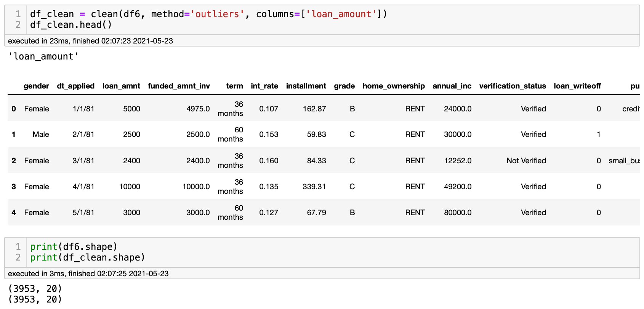644x309 pixels.
Task: Select the 'int_rate' column header
Action: (264, 86)
